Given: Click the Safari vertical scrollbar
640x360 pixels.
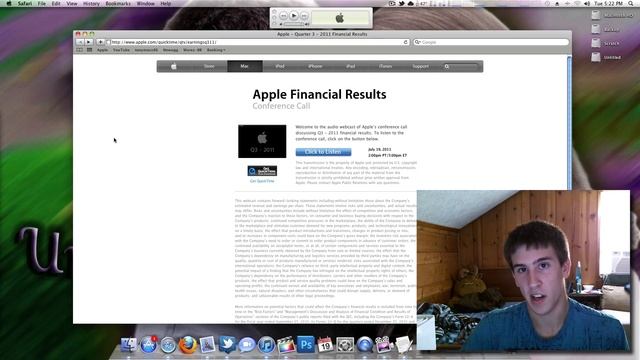Looking at the screenshot, I should coord(569,122).
